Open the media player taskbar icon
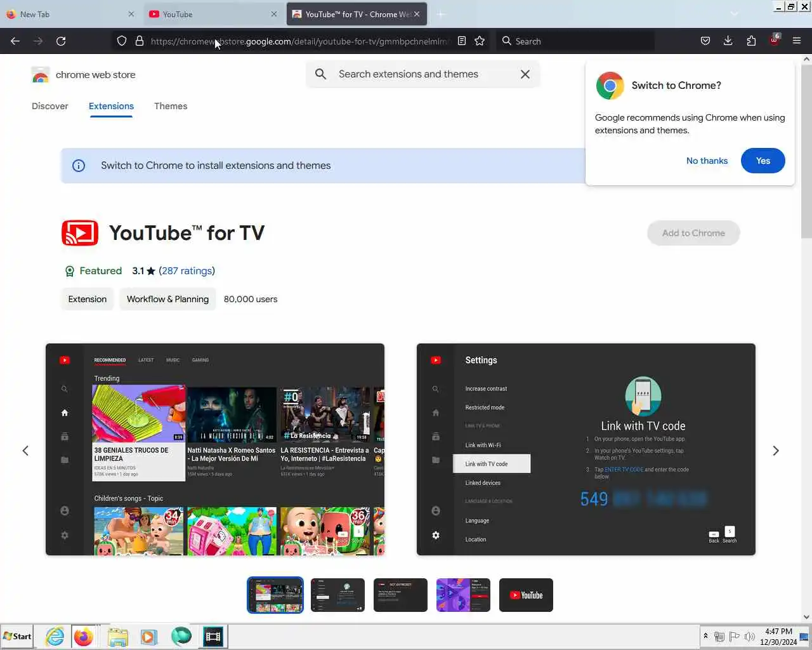Viewport: 812px width, 650px height. (148, 637)
